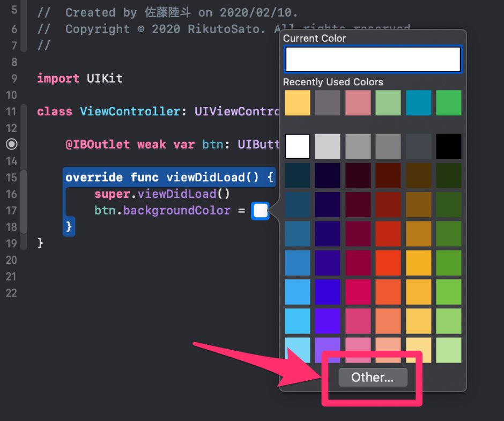Pick the pink recently used color
Image resolution: width=504 pixels, height=421 pixels.
[358, 103]
